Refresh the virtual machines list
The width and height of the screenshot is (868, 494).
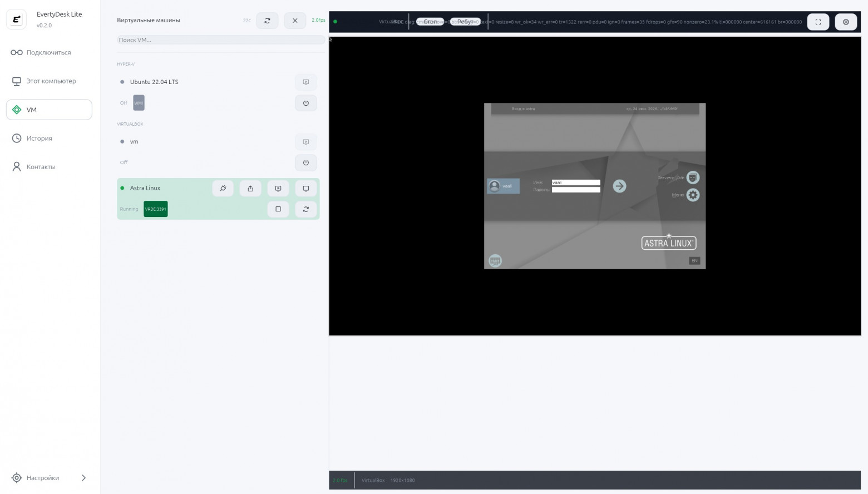click(x=267, y=21)
